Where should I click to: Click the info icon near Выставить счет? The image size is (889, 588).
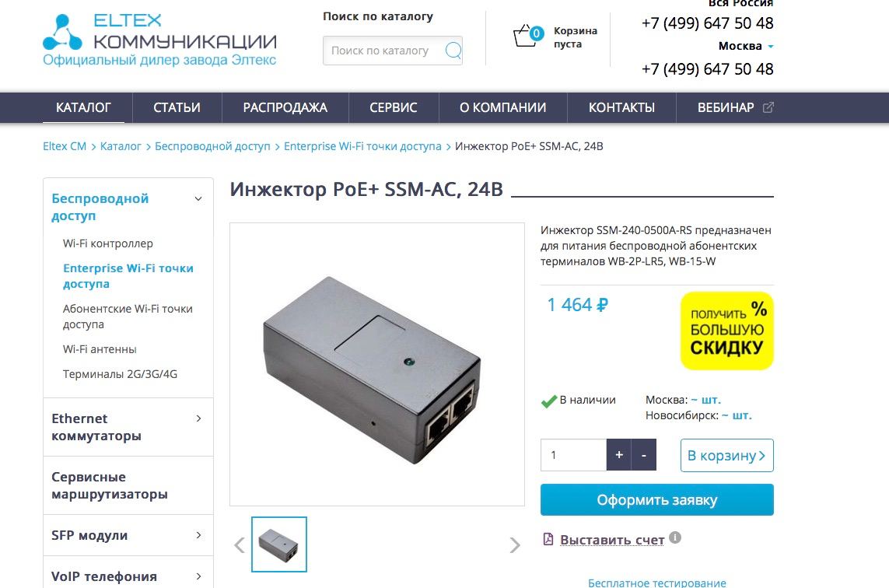pyautogui.click(x=674, y=537)
